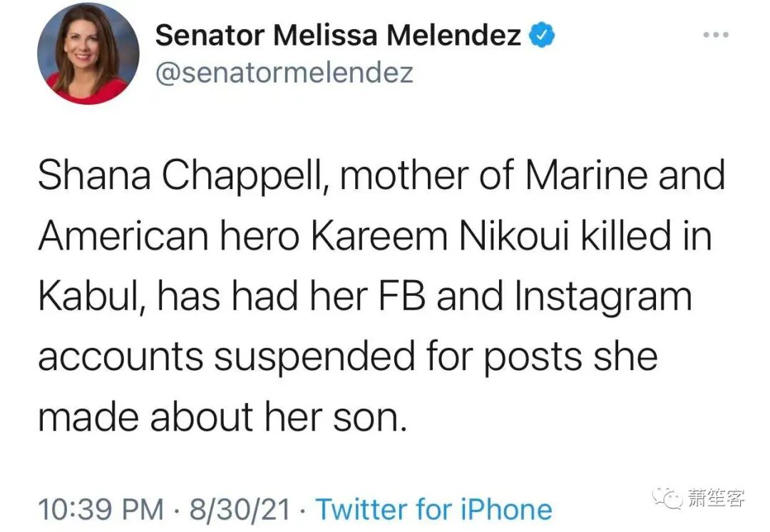Click the 萧笙客 watermark text
This screenshot has width=770, height=532.
716,497
